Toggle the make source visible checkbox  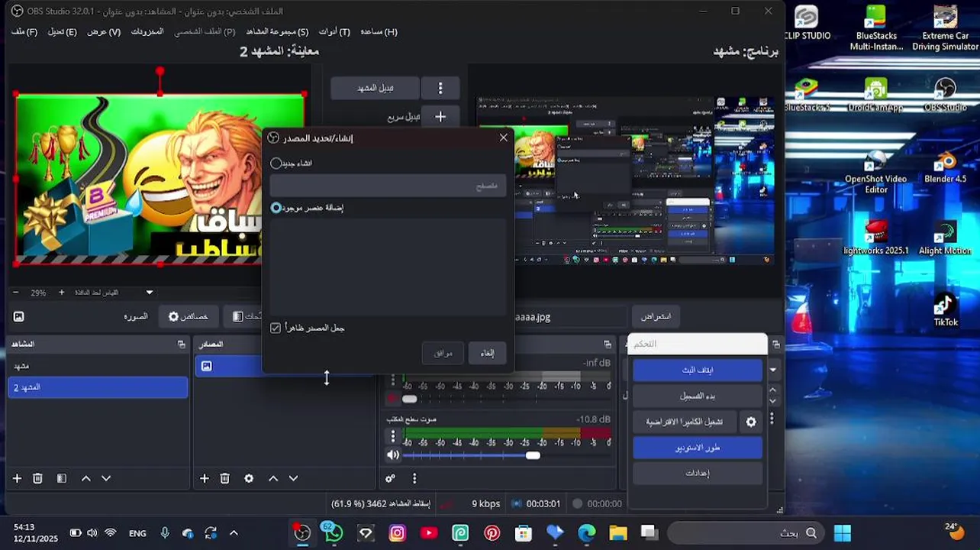click(276, 328)
